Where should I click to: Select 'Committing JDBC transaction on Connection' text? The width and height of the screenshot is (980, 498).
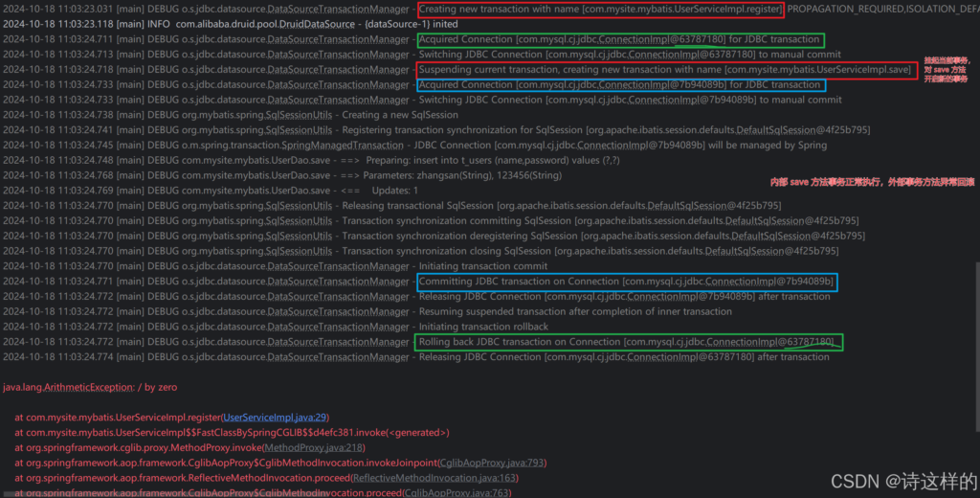point(626,282)
